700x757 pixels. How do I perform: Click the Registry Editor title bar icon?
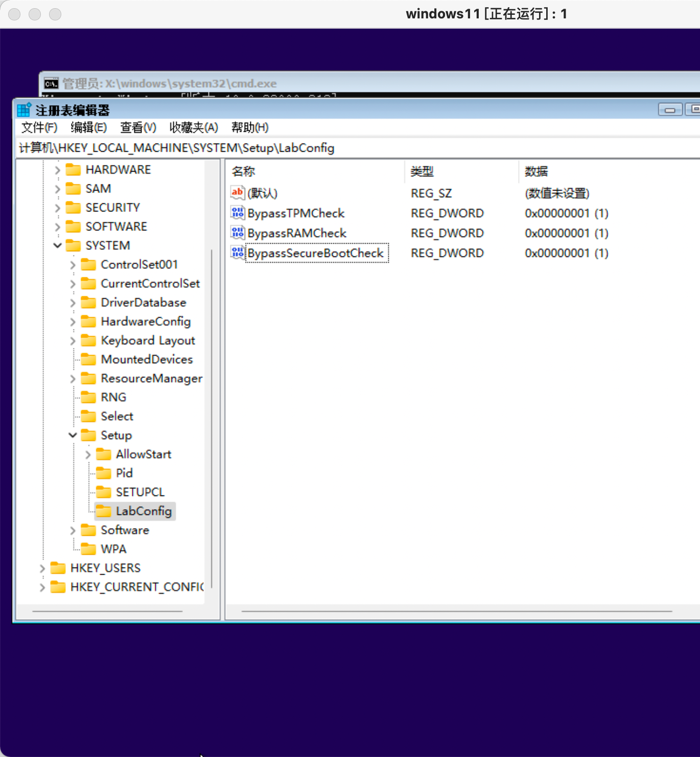(x=24, y=110)
